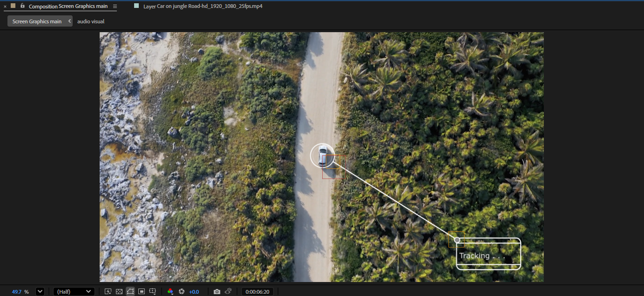
Task: Toggle mask and shape path visibility
Action: (x=130, y=292)
